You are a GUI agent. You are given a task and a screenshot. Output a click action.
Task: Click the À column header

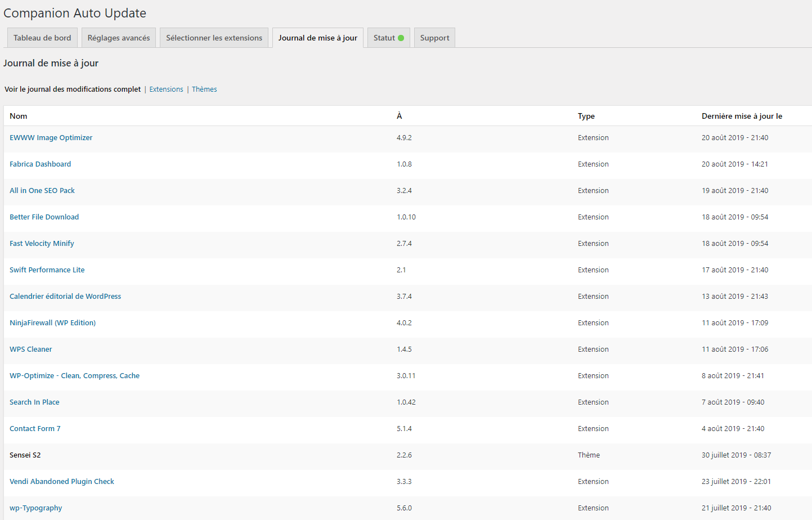coord(399,116)
